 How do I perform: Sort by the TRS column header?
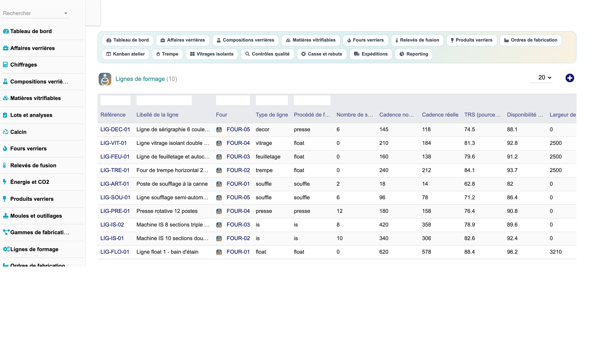pos(482,115)
